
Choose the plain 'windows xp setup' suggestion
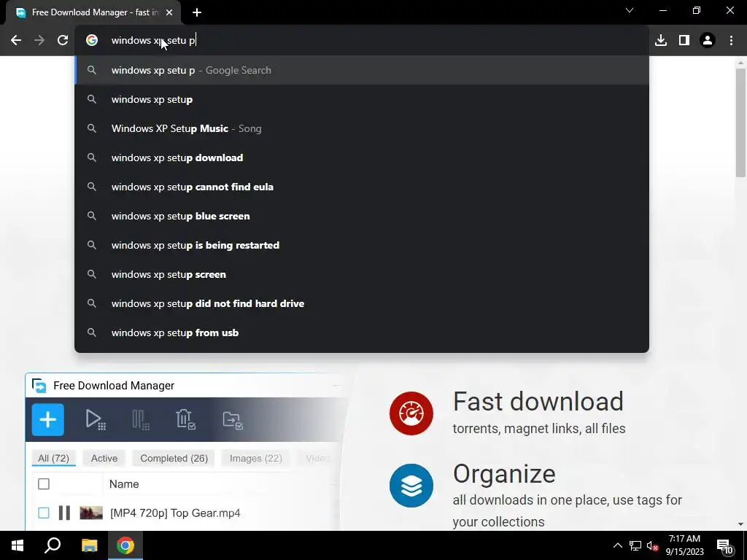tap(362, 99)
